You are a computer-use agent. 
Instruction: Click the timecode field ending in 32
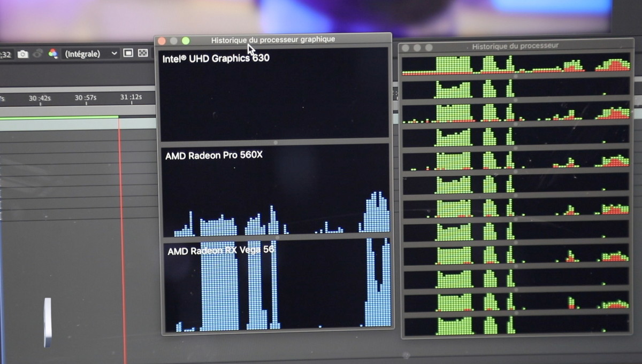click(6, 54)
